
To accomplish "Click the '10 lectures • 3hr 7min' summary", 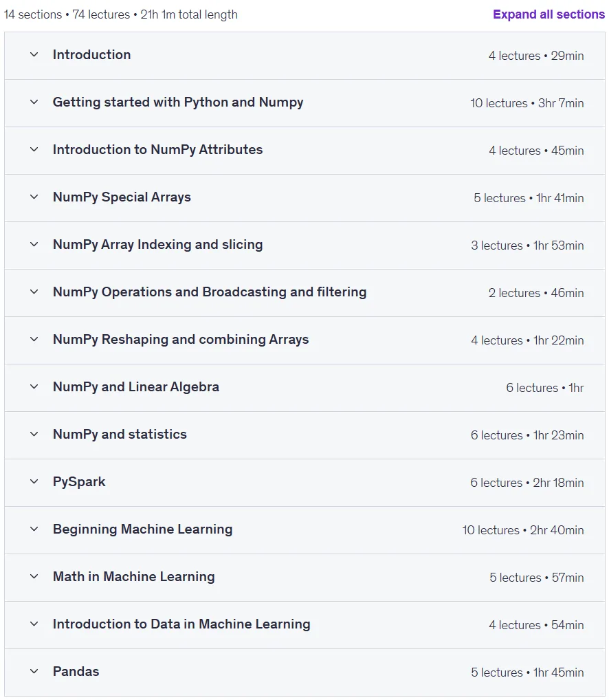I will pos(527,103).
